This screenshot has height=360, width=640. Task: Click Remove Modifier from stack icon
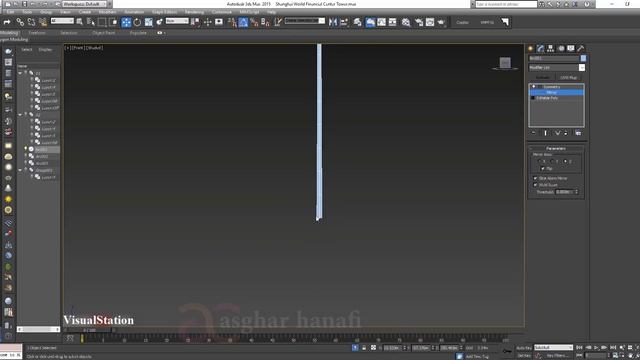pos(566,133)
